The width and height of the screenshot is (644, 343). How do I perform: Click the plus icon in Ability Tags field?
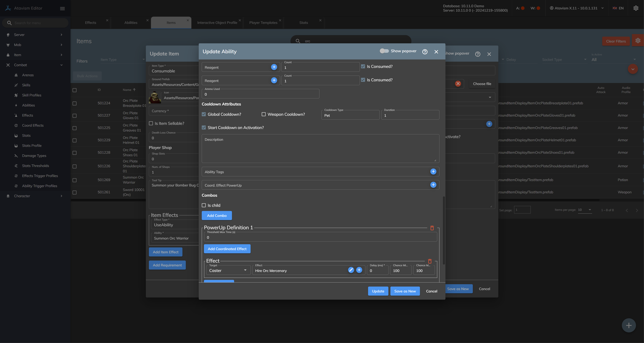433,171
